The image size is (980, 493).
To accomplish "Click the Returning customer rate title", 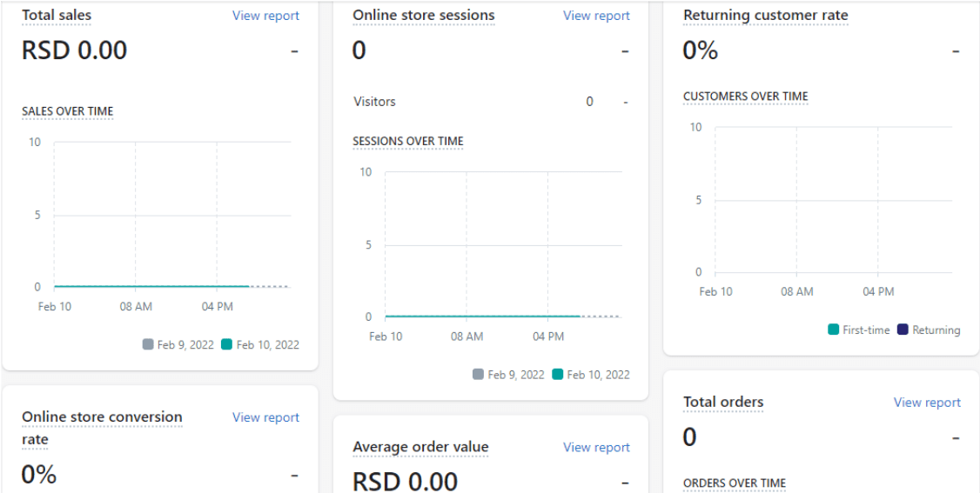I will click(x=766, y=16).
